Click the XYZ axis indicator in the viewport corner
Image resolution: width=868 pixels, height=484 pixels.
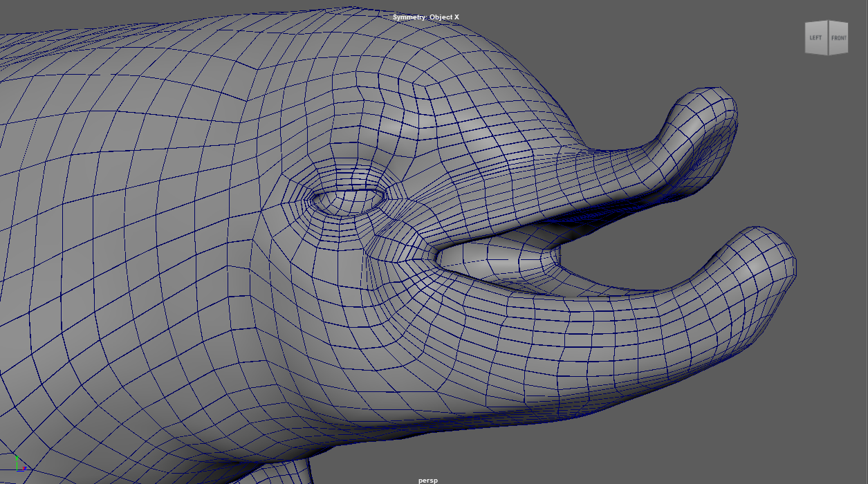21,465
